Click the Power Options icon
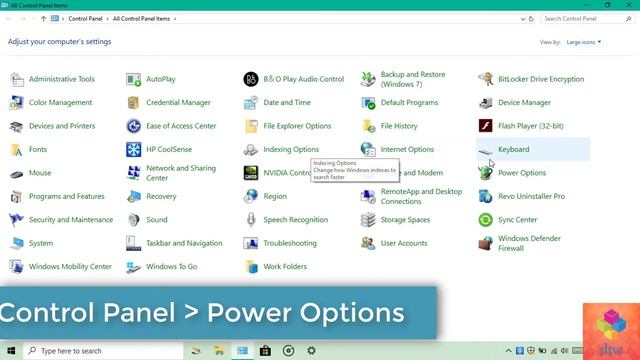The height and width of the screenshot is (360, 640). (x=486, y=173)
